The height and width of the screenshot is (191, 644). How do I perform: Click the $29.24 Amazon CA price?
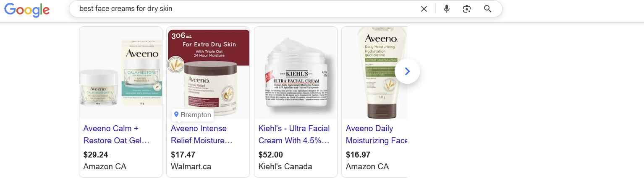[x=96, y=155]
